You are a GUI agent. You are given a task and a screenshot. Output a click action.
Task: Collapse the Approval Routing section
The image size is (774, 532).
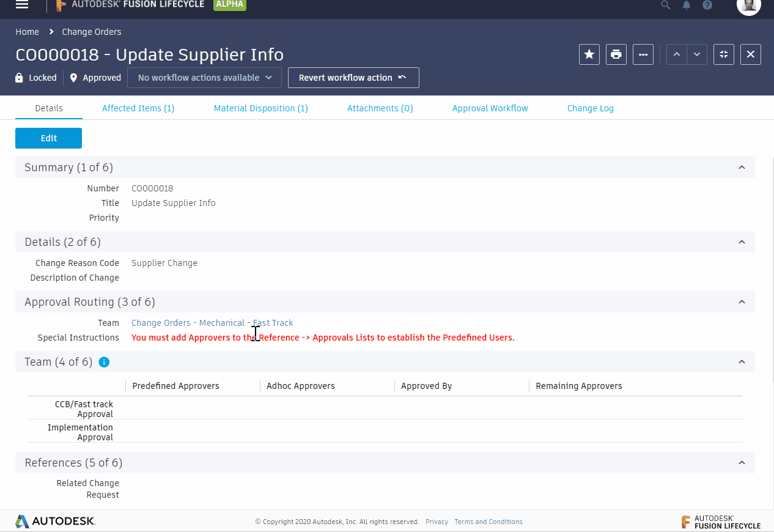click(x=742, y=302)
